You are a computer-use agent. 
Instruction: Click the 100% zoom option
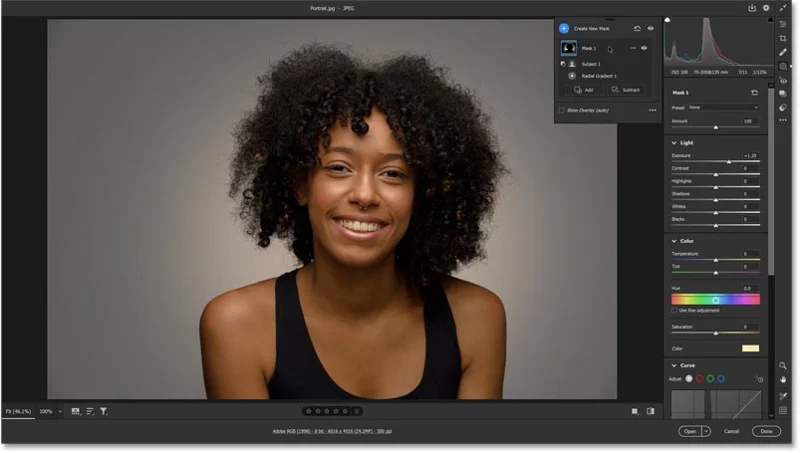pos(46,411)
